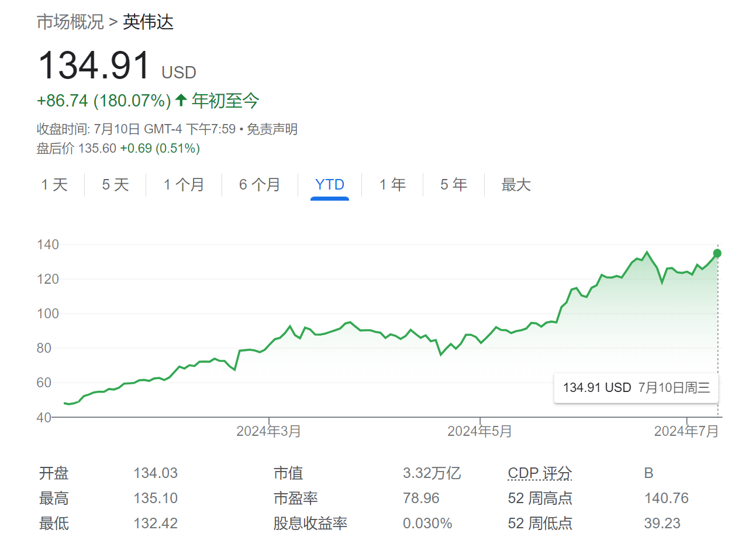This screenshot has width=756, height=547.
Task: Click the 2024年7月 axis marker
Action: tap(686, 431)
